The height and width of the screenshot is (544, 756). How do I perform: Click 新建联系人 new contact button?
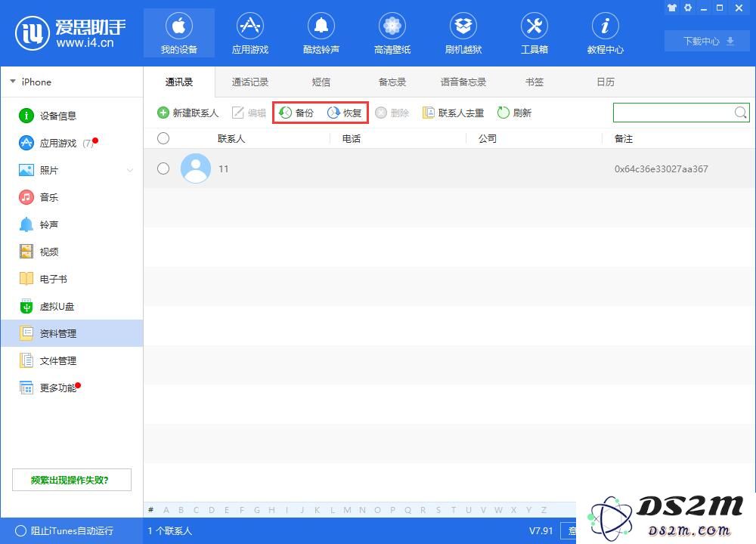[x=188, y=113]
